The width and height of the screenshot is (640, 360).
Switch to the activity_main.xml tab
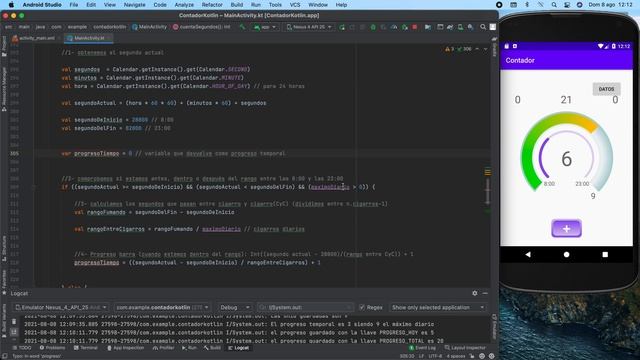coord(36,38)
